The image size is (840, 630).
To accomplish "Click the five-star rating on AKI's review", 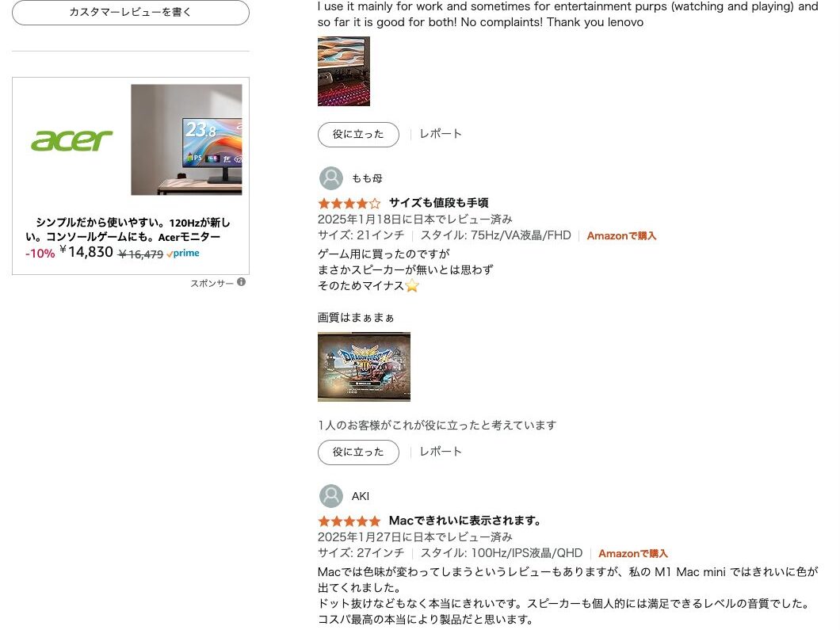I will pyautogui.click(x=349, y=521).
